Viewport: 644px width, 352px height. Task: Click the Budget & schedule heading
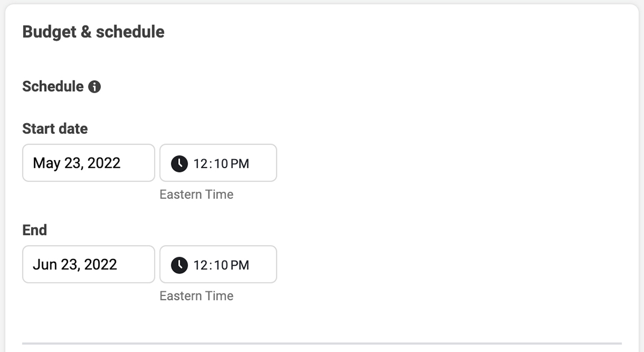coord(93,32)
